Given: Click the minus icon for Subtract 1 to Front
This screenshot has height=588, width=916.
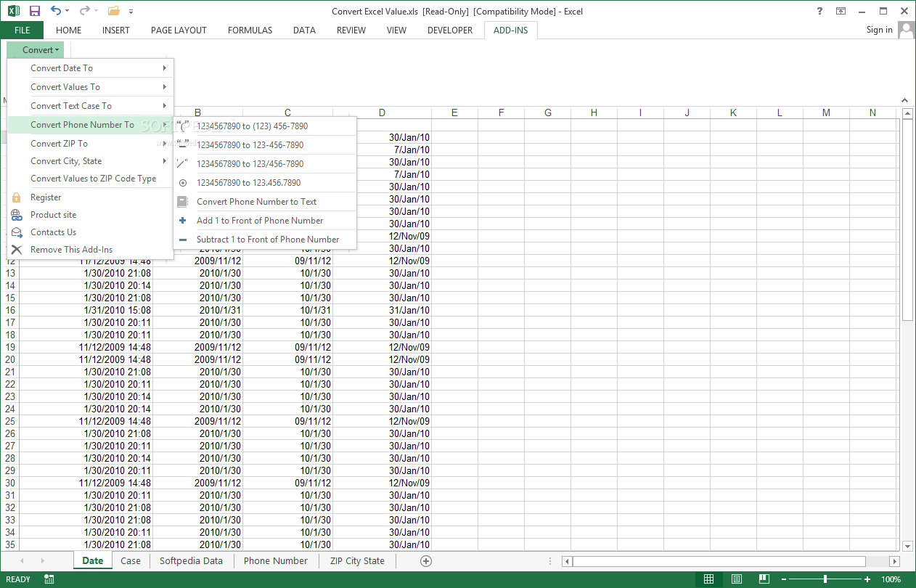Looking at the screenshot, I should click(x=183, y=240).
